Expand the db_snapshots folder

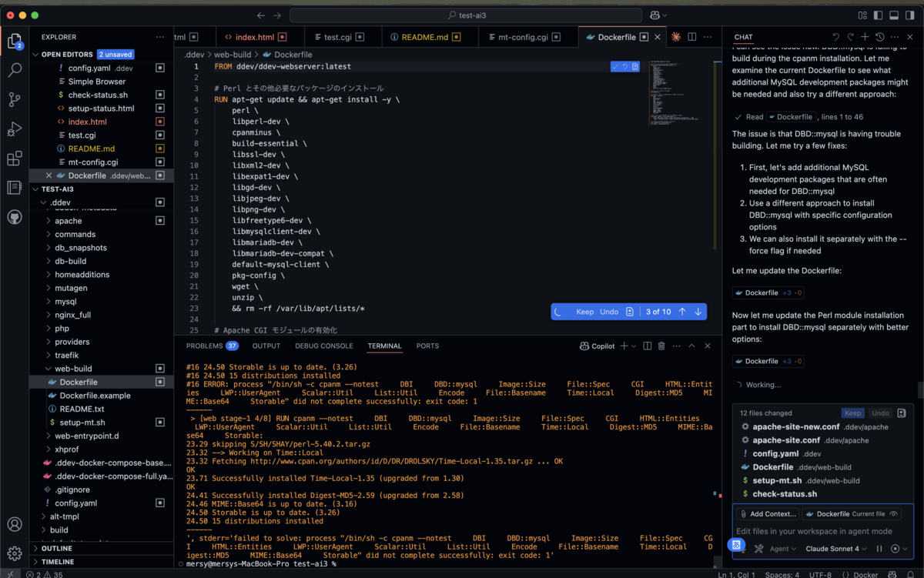pos(81,248)
